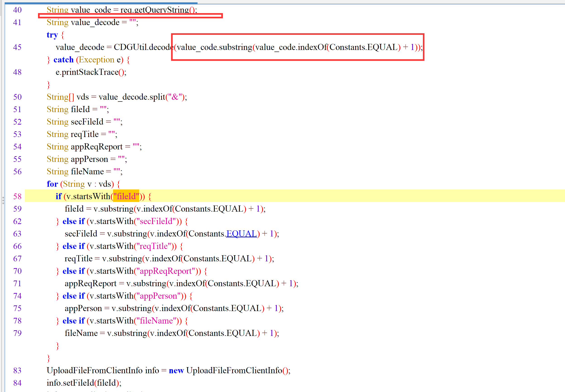565x392 pixels.
Task: Click the "reqTitle" string on line 66
Action: coord(154,246)
